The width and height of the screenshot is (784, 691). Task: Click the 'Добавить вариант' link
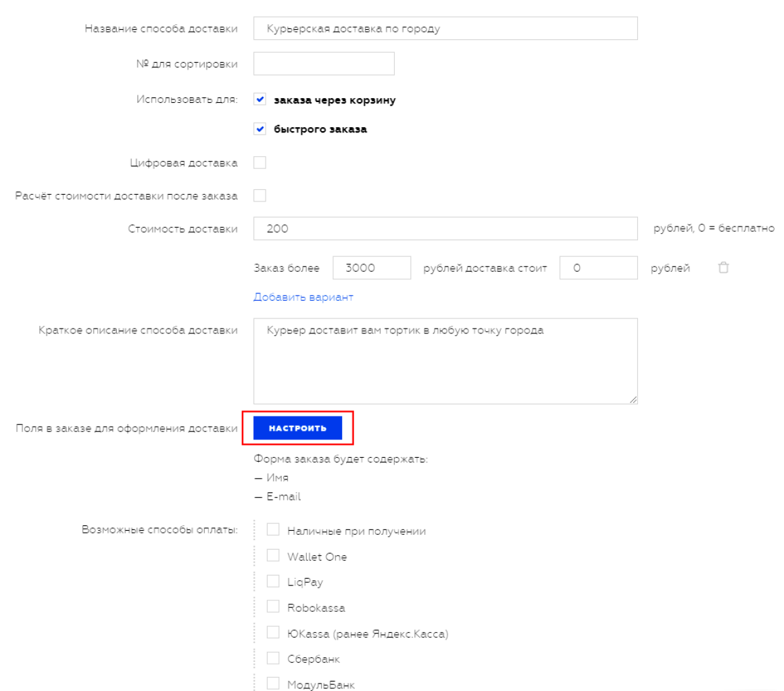click(x=303, y=297)
